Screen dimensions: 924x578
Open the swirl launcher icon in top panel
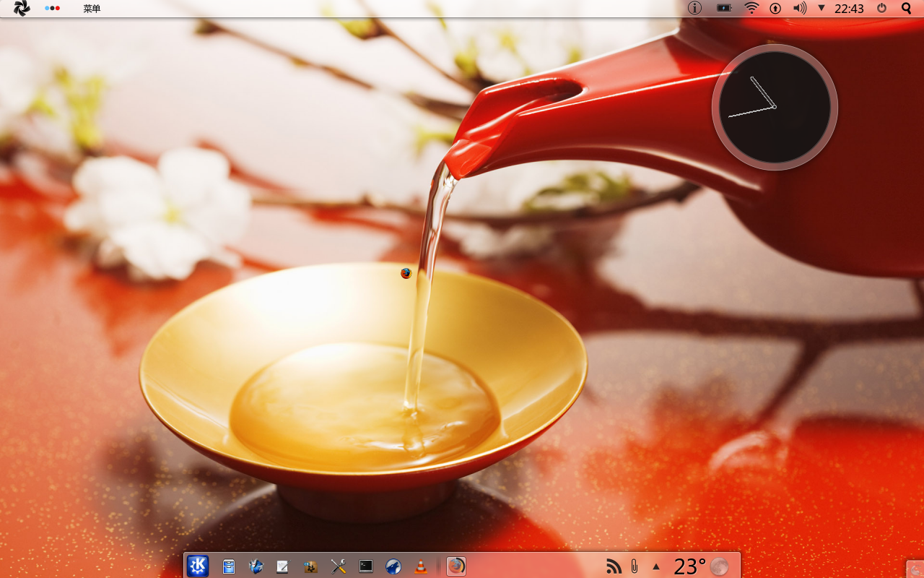point(22,9)
